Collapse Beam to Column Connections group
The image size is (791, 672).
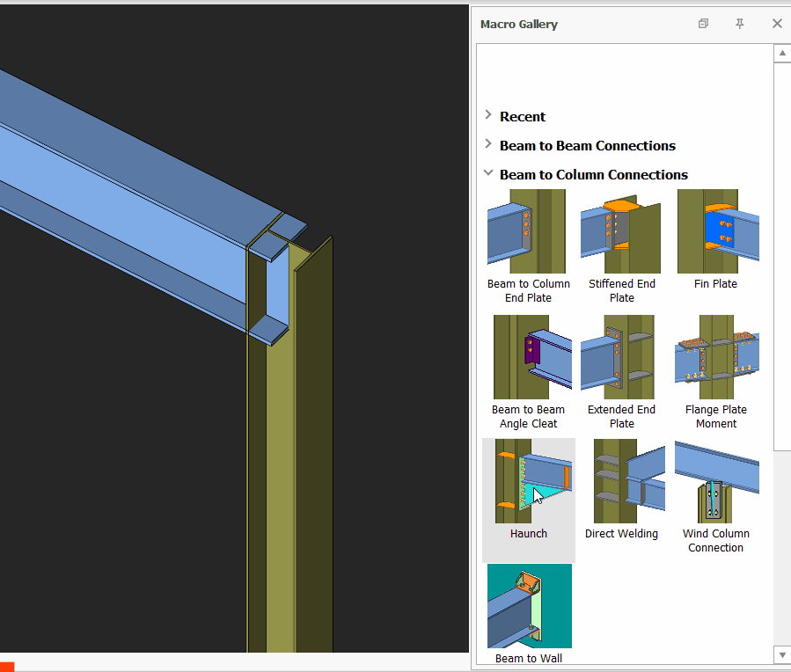click(x=488, y=174)
